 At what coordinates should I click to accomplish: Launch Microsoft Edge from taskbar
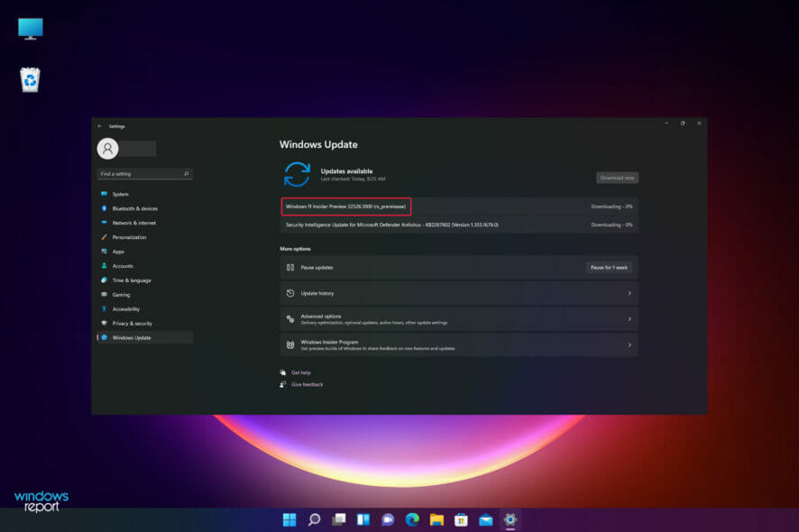pos(412,519)
